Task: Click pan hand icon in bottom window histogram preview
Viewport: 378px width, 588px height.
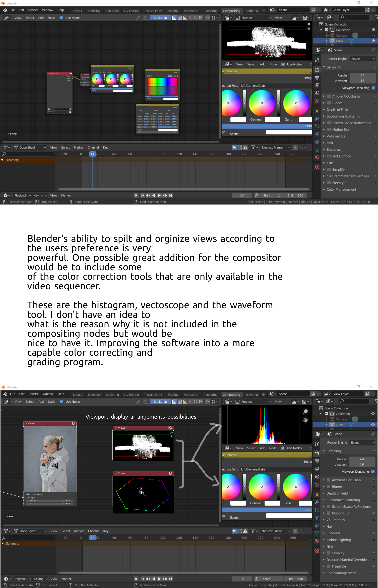Action: point(305,420)
